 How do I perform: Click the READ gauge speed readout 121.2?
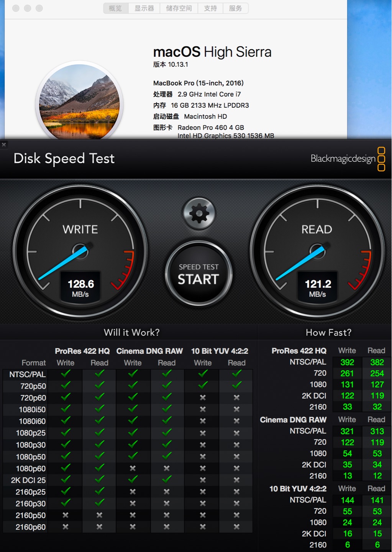[x=318, y=284]
